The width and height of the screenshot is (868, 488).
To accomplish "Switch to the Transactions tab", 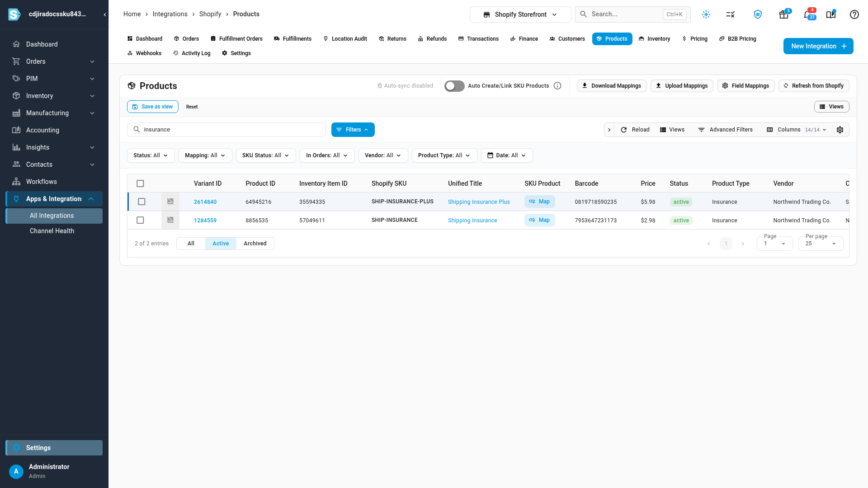I will pos(478,39).
